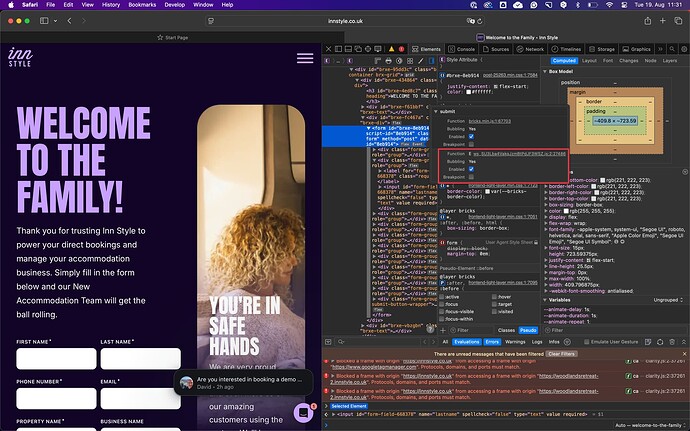The image size is (690, 431).
Task: Click the Clear Filters button
Action: click(x=562, y=354)
